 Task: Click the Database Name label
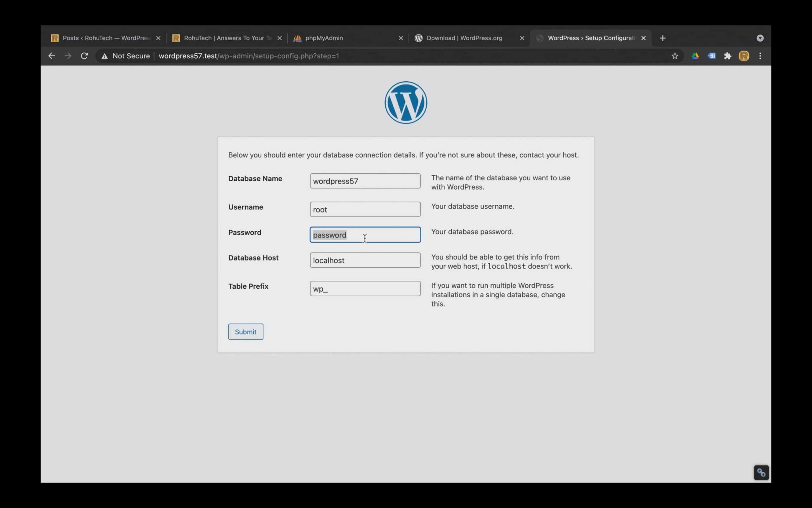(255, 179)
